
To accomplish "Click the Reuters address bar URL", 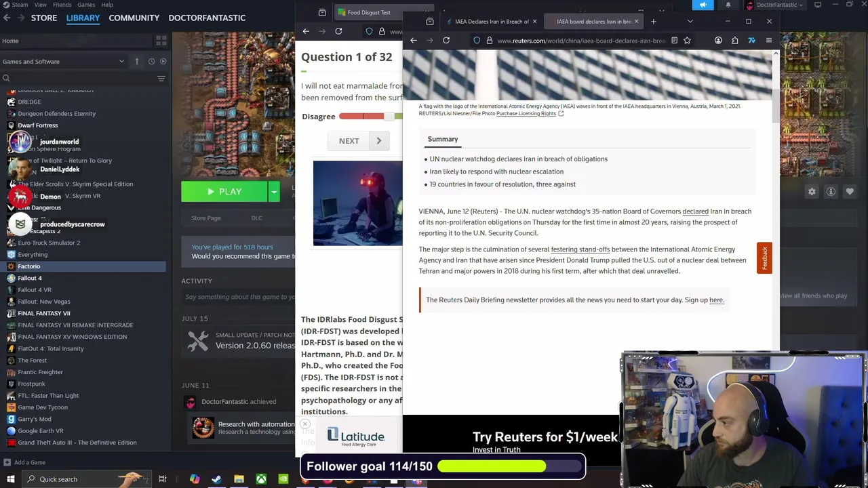I will (x=581, y=41).
